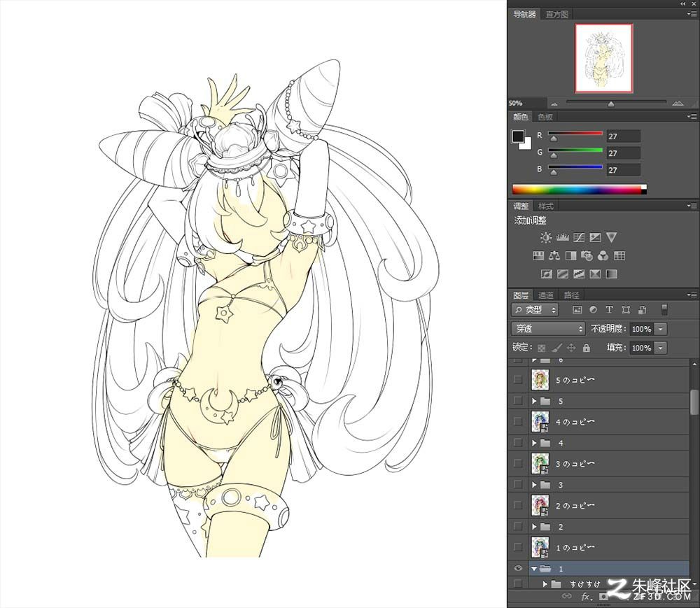The height and width of the screenshot is (608, 700).
Task: Switch to the 直方图 tab
Action: pyautogui.click(x=557, y=14)
